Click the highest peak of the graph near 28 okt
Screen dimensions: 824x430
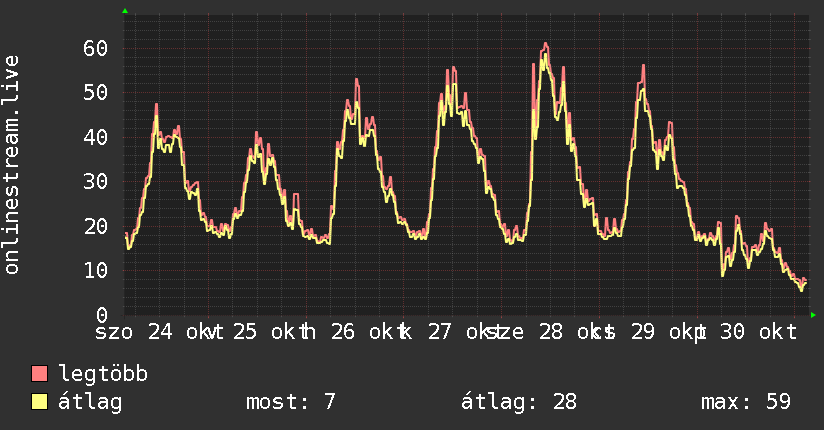click(x=546, y=44)
